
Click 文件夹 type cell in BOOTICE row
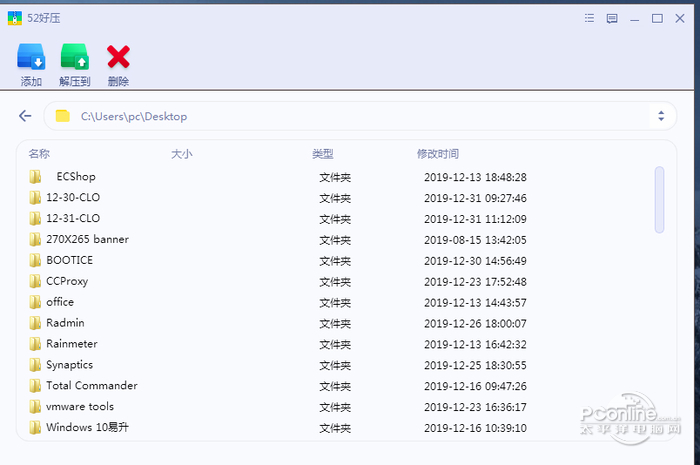pyautogui.click(x=335, y=262)
